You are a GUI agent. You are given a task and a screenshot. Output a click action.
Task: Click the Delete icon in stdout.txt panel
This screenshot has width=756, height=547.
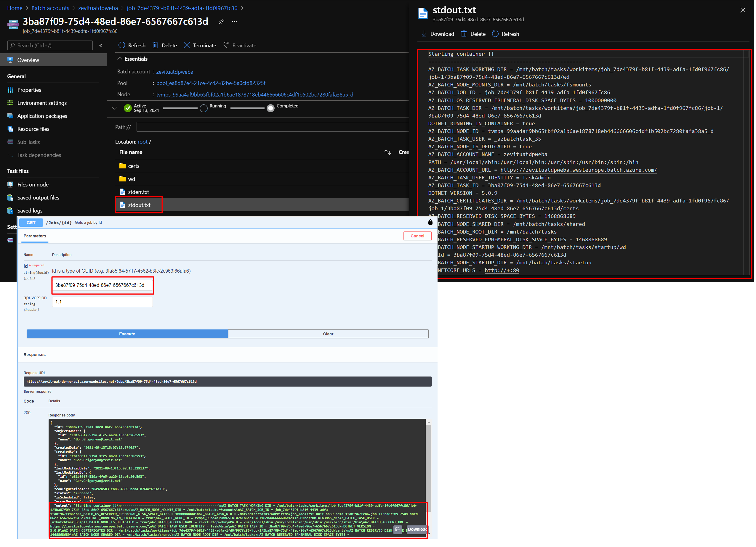pos(464,34)
